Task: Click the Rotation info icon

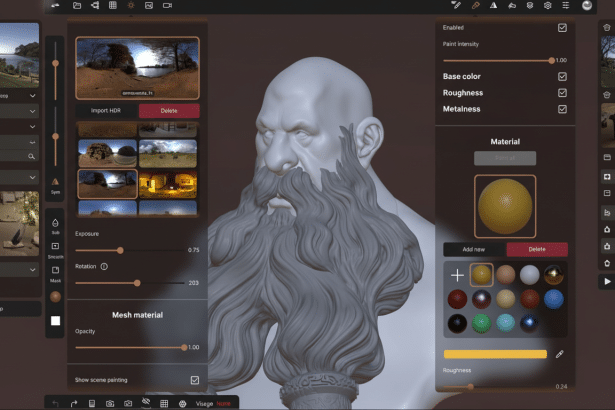Action: coord(104,266)
